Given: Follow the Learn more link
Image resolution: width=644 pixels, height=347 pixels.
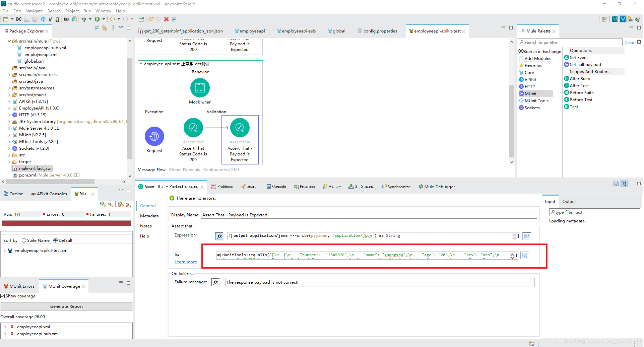Looking at the screenshot, I should (x=186, y=262).
